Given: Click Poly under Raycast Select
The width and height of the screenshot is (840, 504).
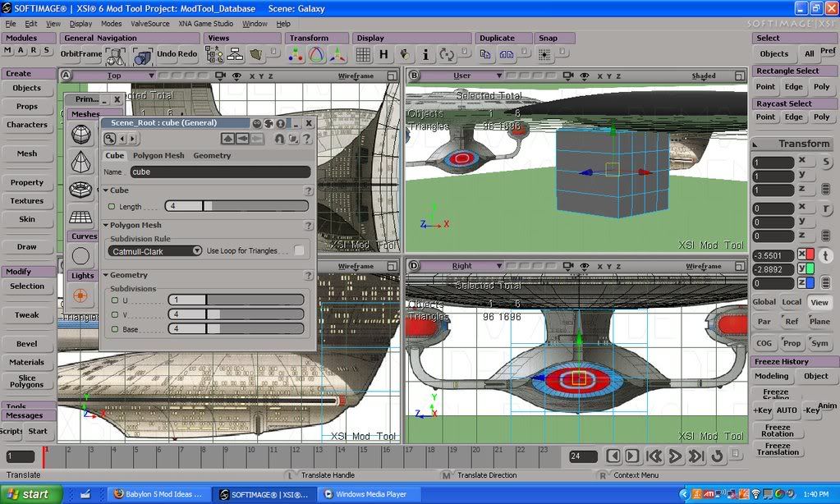Looking at the screenshot, I should [x=821, y=117].
